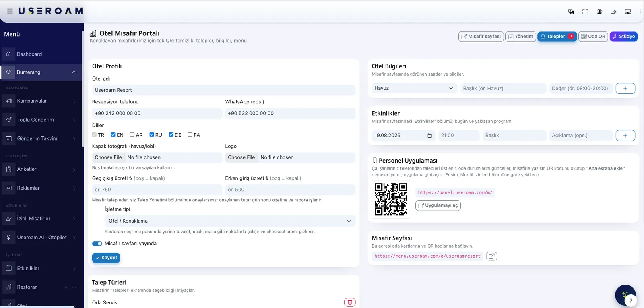Click the panel.useroam.com/m/ staff app link

pyautogui.click(x=455, y=192)
